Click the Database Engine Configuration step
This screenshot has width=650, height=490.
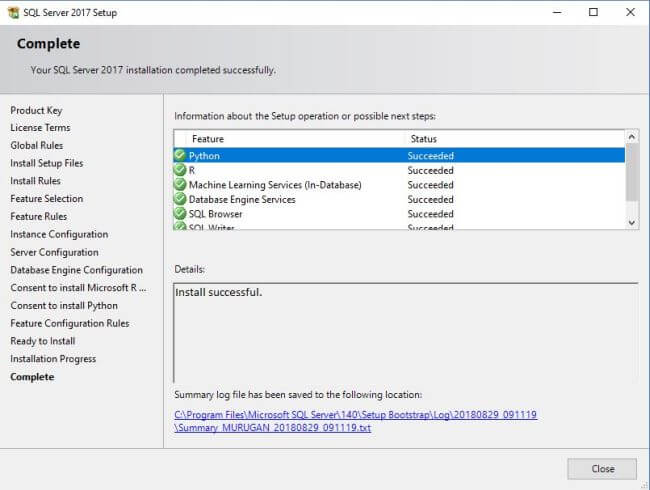coord(76,270)
